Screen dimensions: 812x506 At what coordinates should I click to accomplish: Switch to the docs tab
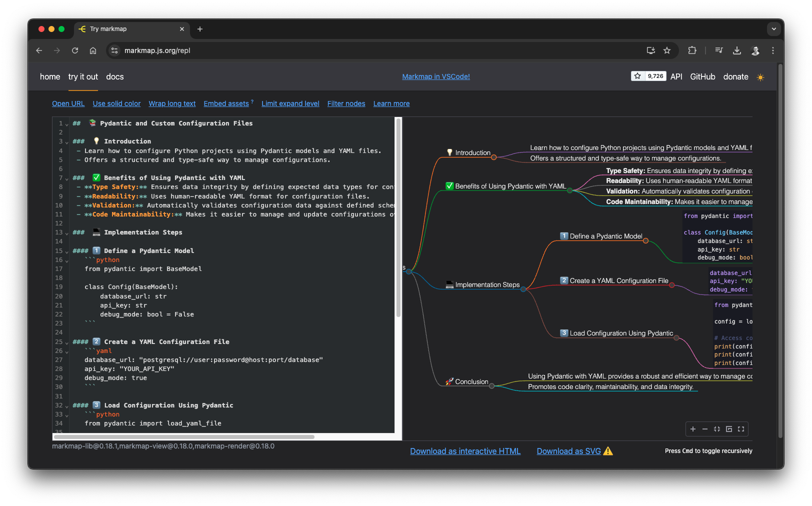[114, 76]
